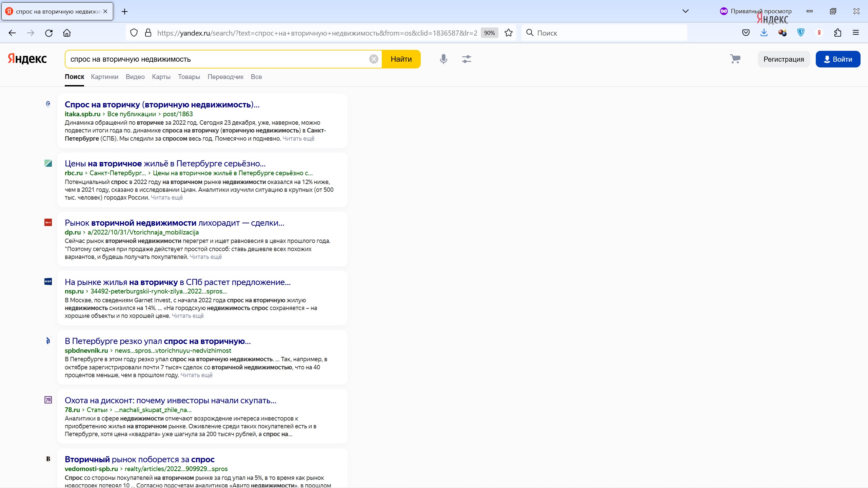Image resolution: width=868 pixels, height=488 pixels.
Task: Open the blue shield extension
Action: tap(801, 33)
